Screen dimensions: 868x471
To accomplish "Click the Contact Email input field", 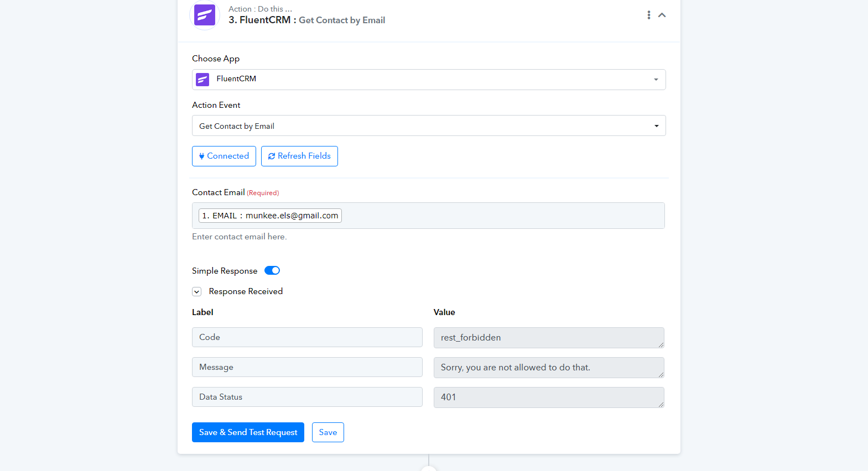I will 429,216.
